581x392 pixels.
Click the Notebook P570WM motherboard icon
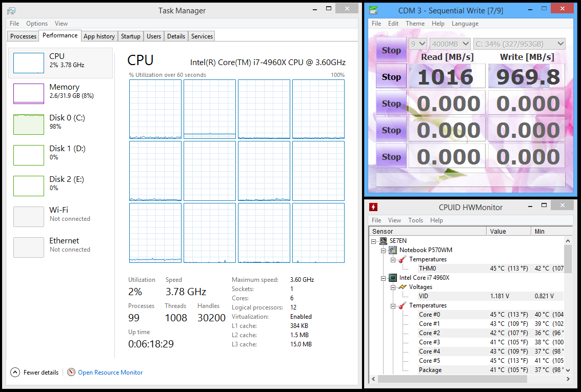click(x=393, y=250)
